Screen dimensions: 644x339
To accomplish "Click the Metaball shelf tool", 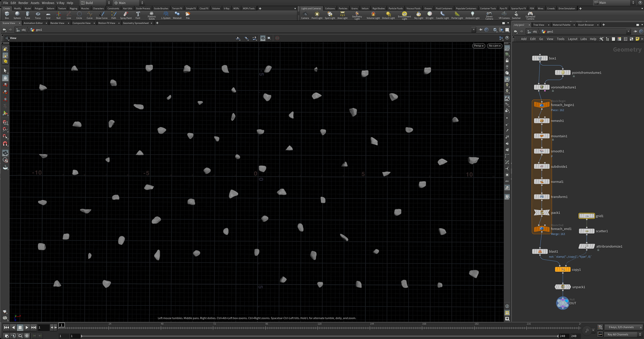I will [177, 15].
